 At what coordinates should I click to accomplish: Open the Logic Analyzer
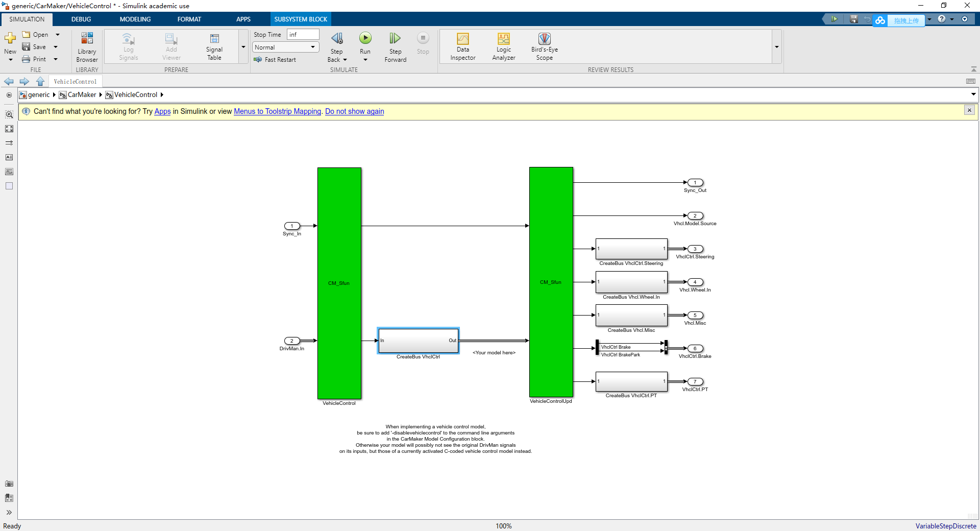tap(504, 47)
